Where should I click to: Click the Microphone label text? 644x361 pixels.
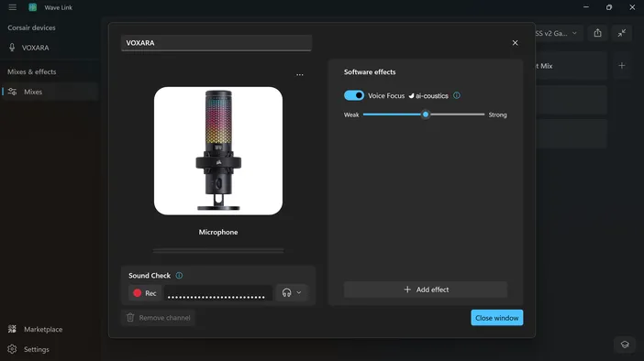[x=218, y=232]
